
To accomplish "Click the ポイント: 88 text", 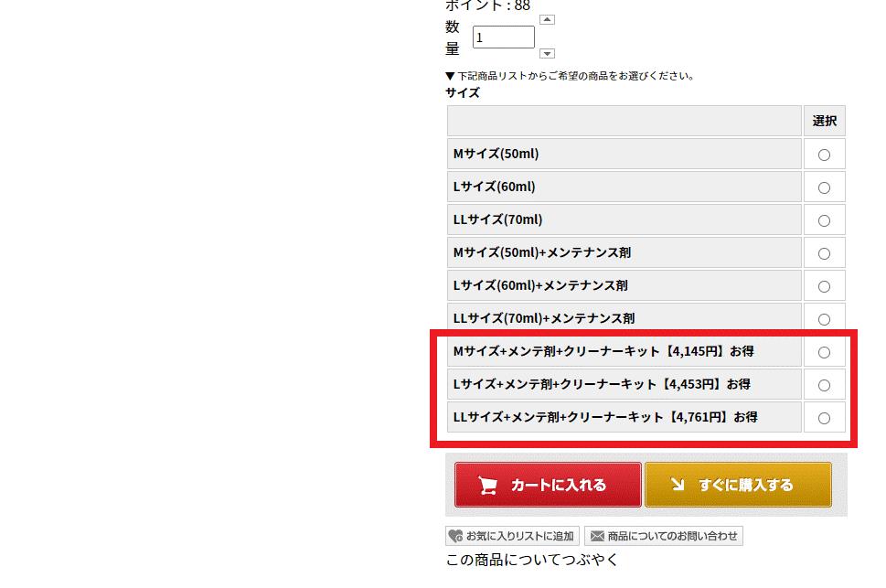I will pos(487,5).
